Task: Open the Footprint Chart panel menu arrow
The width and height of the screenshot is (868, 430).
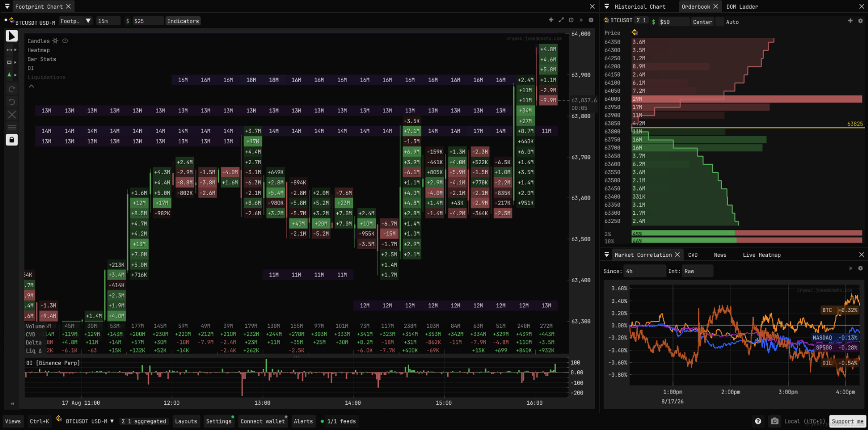Action: [7, 7]
